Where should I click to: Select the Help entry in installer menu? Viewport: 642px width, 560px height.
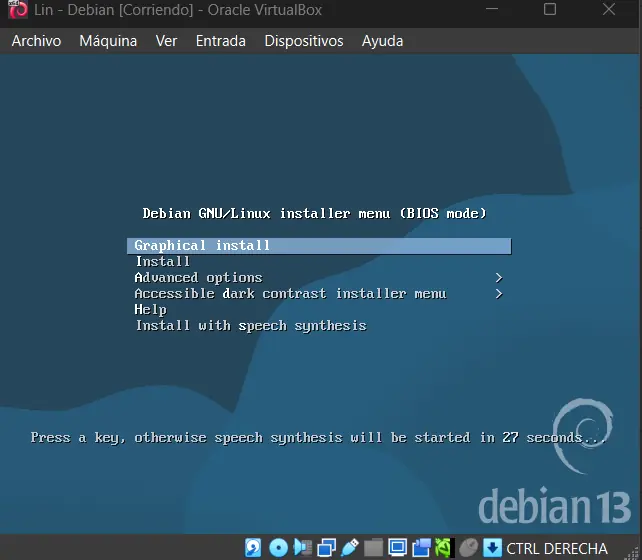[x=150, y=310]
